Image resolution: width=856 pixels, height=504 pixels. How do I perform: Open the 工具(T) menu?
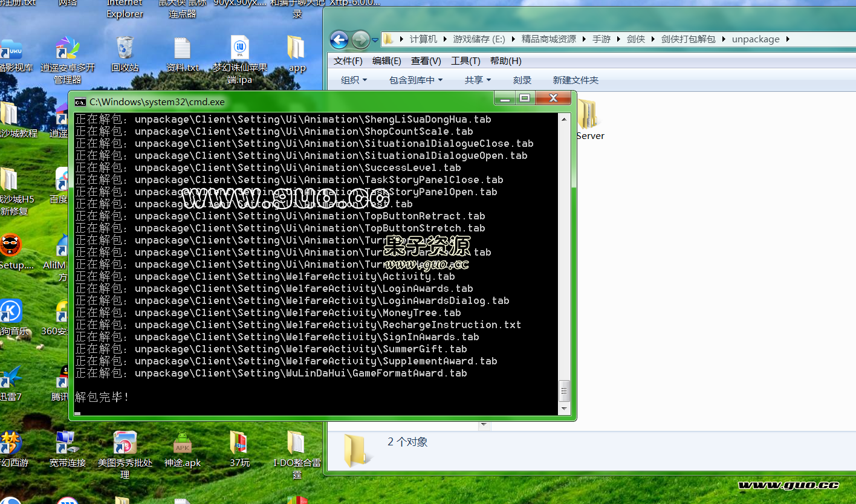click(465, 61)
